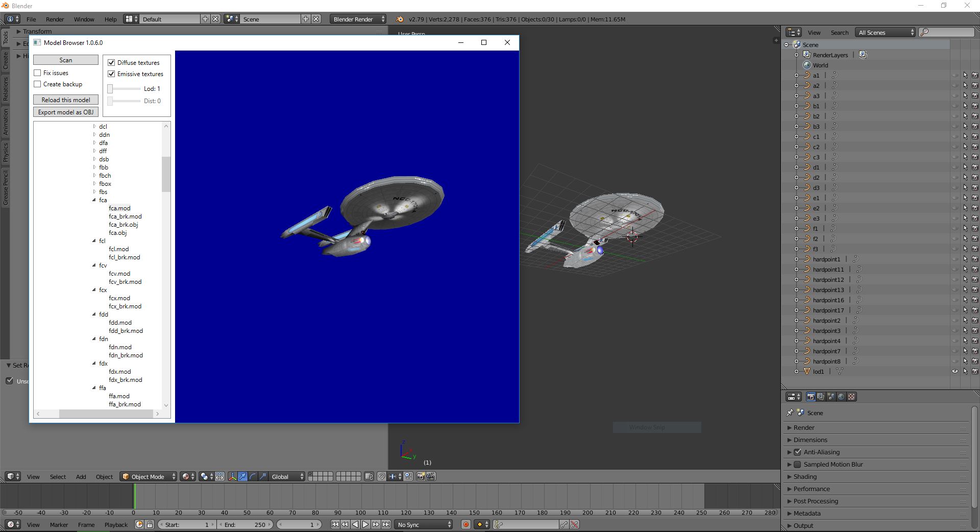Viewport: 980px width, 532px height.
Task: Open the Texture properties checker tab
Action: [851, 397]
